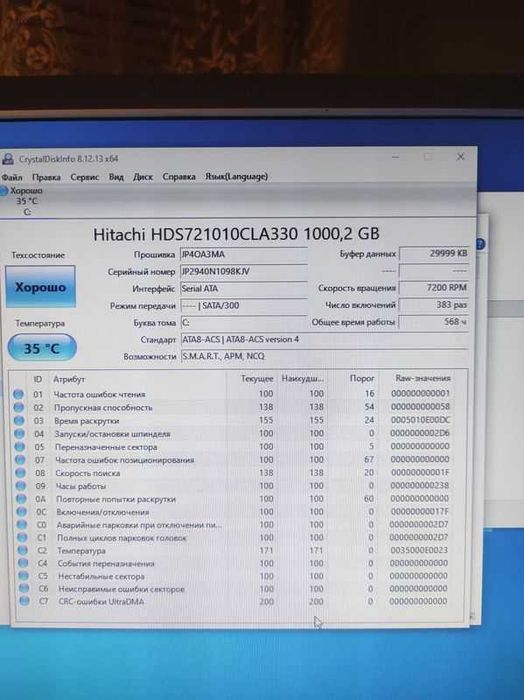Click status icon for Повторные попытки раскрутки

[21, 499]
